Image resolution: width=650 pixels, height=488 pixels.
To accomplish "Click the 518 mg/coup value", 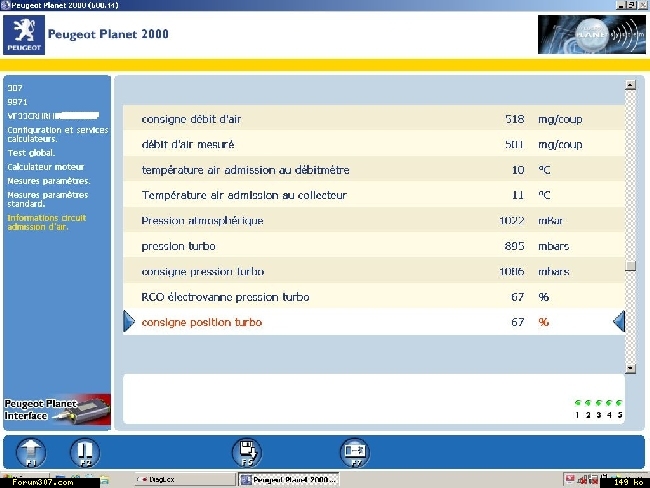I will [x=514, y=119].
